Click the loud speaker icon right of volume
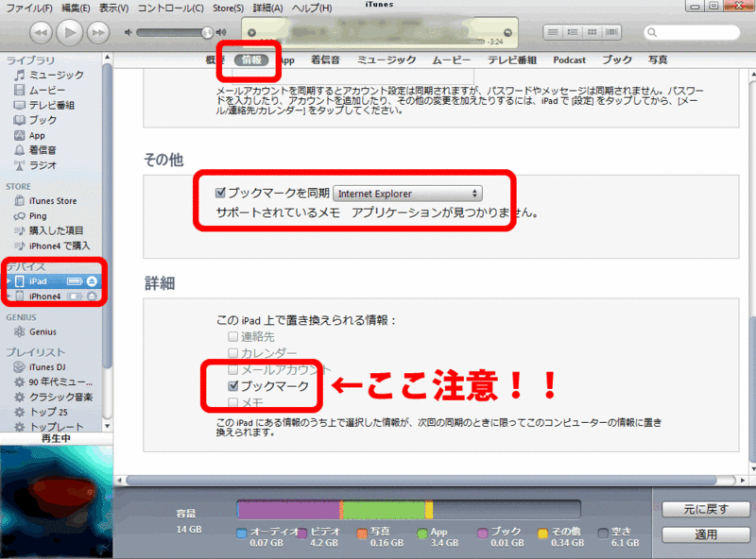This screenshot has height=559, width=756. (x=221, y=32)
